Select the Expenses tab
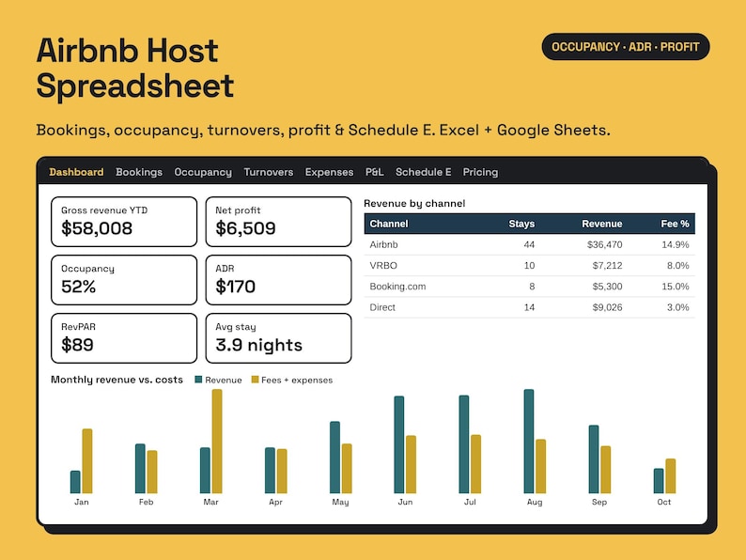746x560 pixels. coord(329,172)
